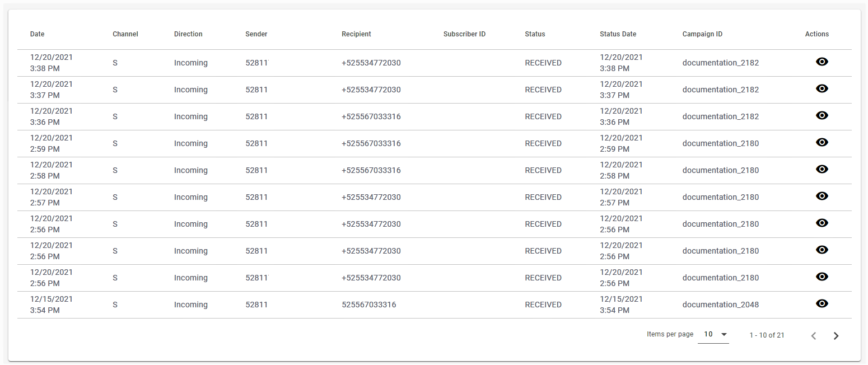Click recipient number in the 3:36 PM row
868x365 pixels.
point(371,116)
